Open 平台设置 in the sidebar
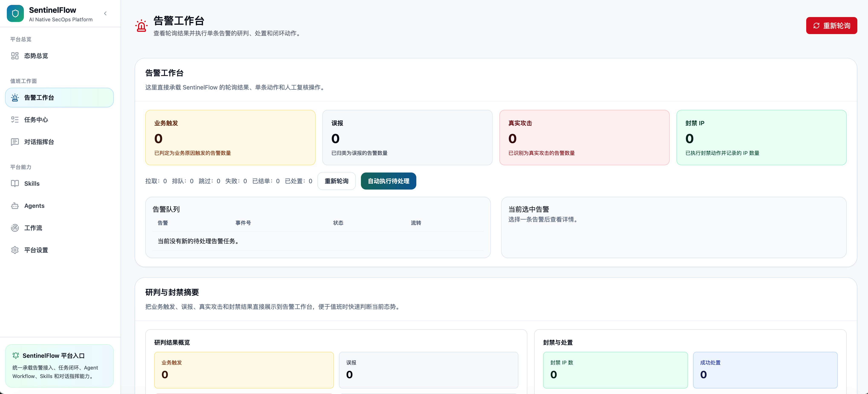Viewport: 868px width, 394px height. click(x=60, y=250)
